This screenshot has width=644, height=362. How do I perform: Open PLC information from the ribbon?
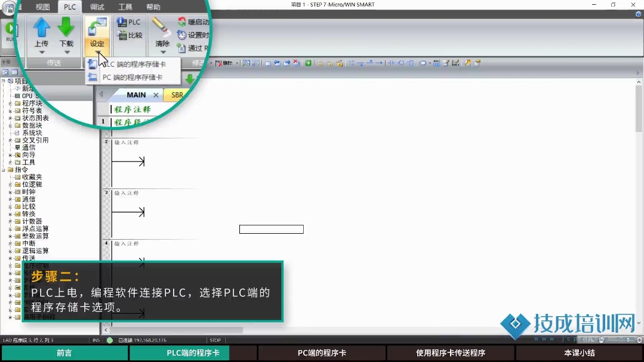(128, 21)
